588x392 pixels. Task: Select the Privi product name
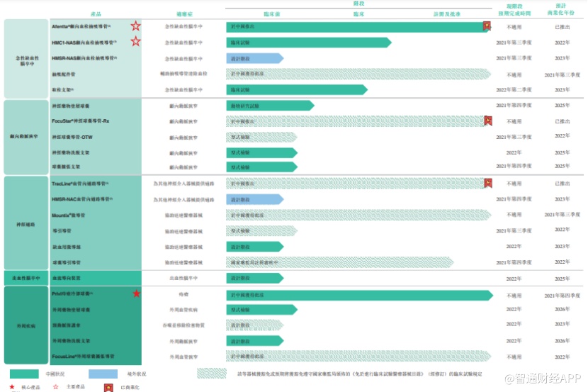pos(72,293)
